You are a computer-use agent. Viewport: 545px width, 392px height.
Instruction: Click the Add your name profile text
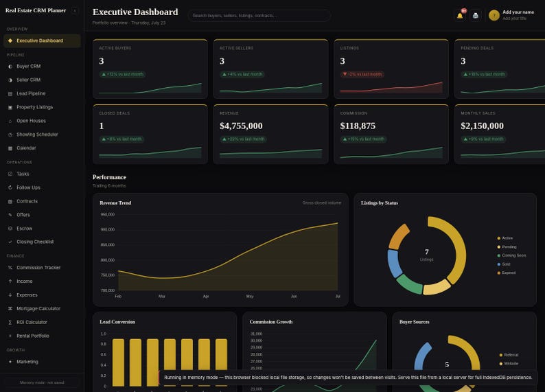518,12
